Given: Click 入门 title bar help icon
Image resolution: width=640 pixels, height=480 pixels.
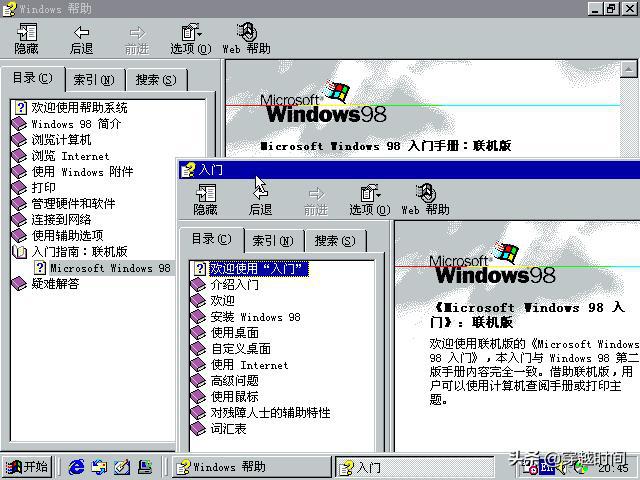Looking at the screenshot, I should 188,170.
